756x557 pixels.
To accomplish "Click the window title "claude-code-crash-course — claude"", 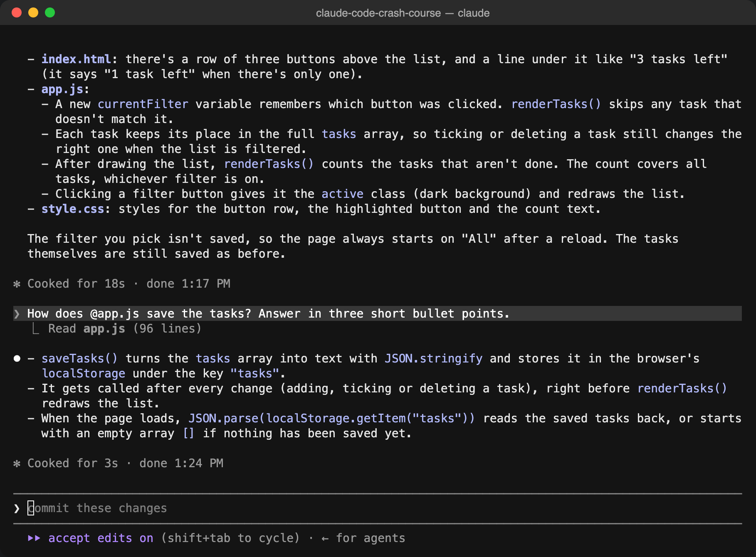I will click(x=403, y=13).
